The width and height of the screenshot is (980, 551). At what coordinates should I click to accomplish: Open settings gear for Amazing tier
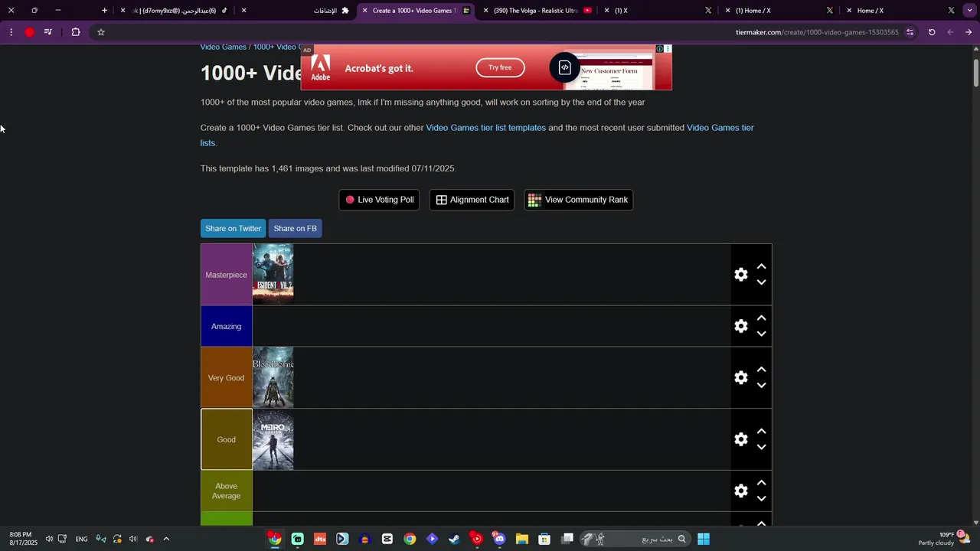point(740,326)
